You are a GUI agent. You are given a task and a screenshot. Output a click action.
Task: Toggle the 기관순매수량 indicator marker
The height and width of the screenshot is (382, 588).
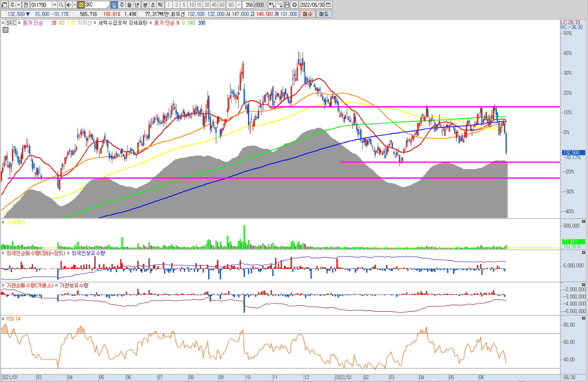3,285
